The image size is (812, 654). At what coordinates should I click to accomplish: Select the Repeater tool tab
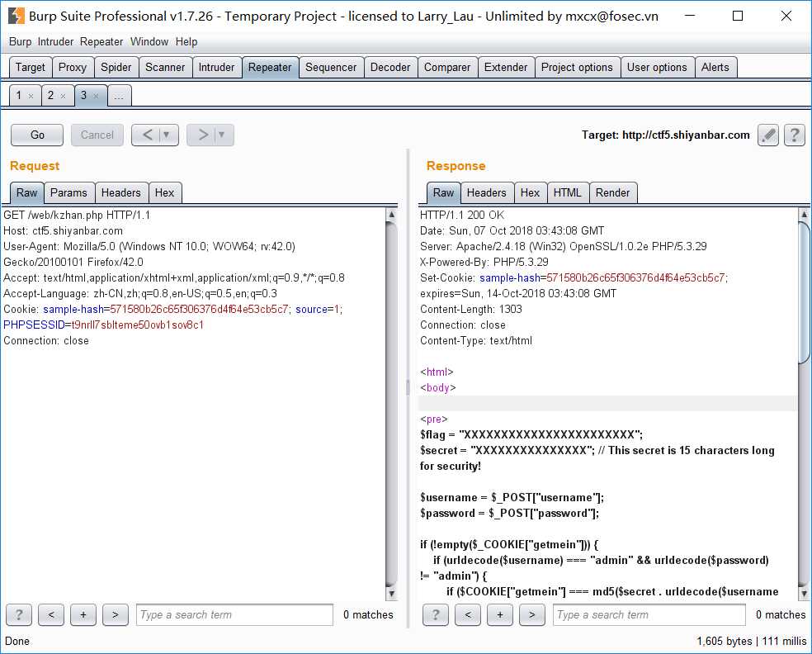(270, 68)
